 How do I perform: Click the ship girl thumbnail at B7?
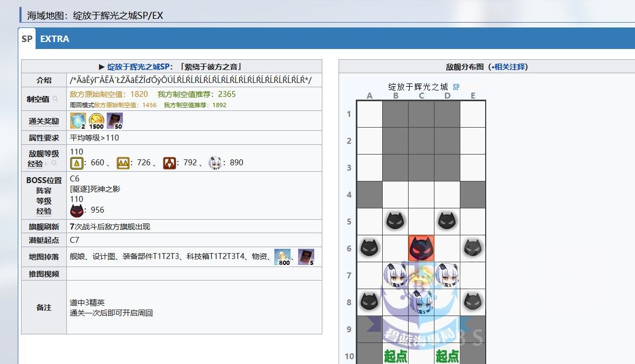pos(395,276)
